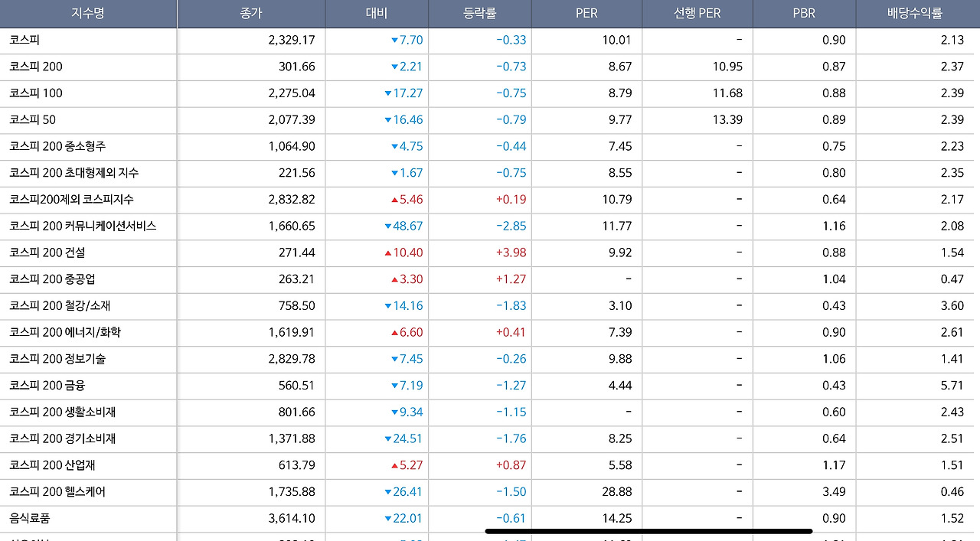Click the black horizontal bar at the bottom
The width and height of the screenshot is (980, 541).
click(648, 530)
